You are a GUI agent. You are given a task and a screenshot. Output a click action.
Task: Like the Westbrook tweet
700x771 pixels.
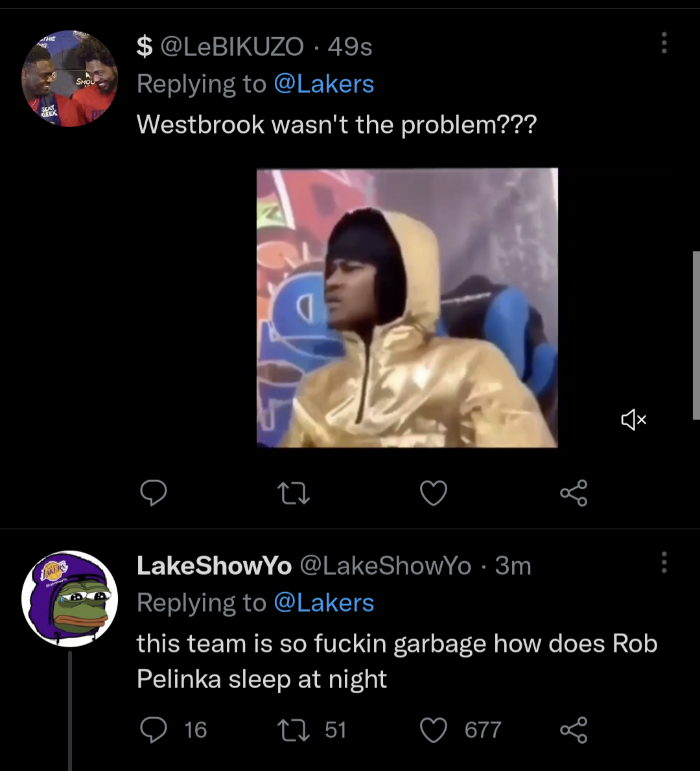pyautogui.click(x=434, y=494)
